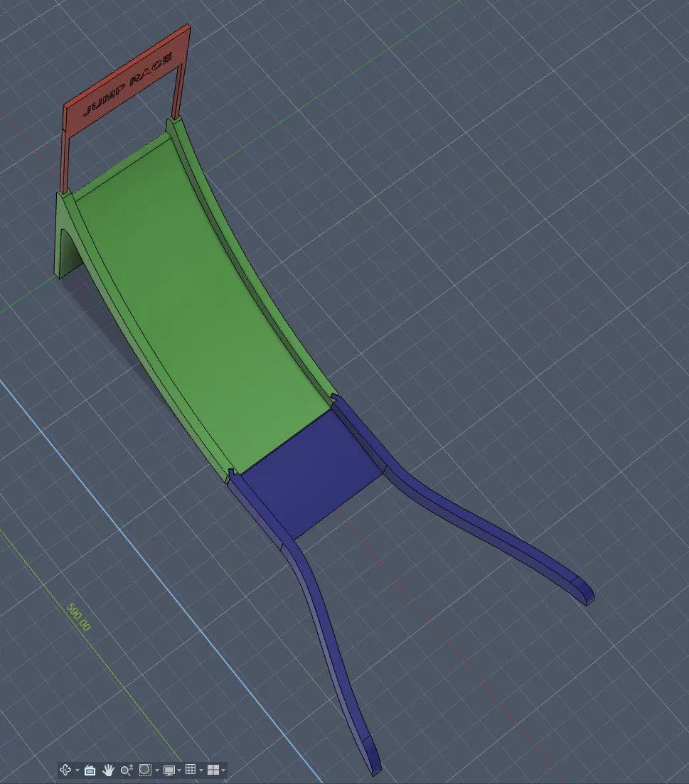This screenshot has height=784, width=689.
Task: Click the Grid and Snaps icon
Action: (x=190, y=769)
